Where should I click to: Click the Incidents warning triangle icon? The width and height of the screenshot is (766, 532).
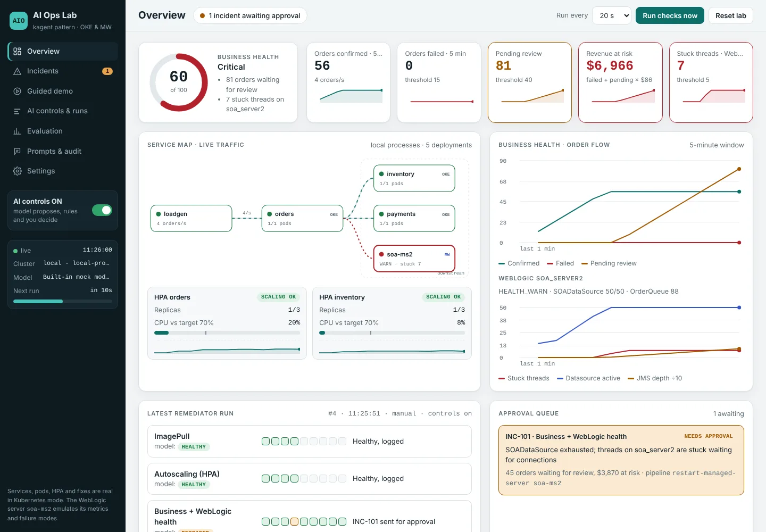(x=18, y=71)
